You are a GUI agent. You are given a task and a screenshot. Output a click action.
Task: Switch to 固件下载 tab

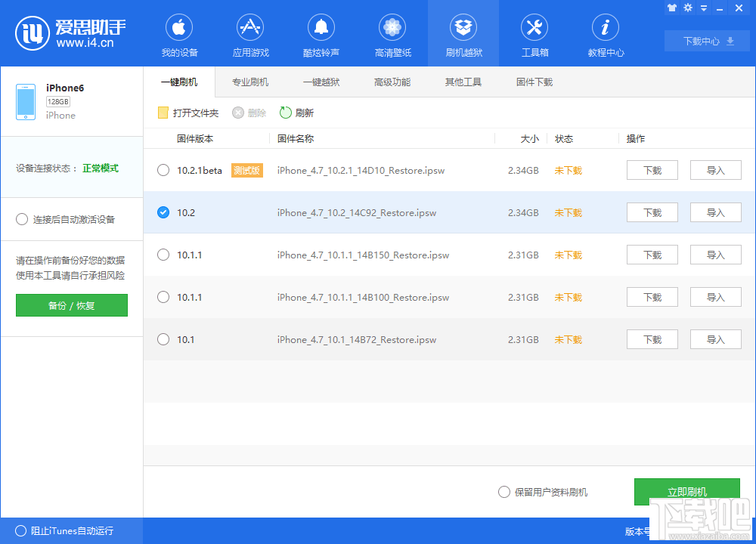tap(534, 82)
